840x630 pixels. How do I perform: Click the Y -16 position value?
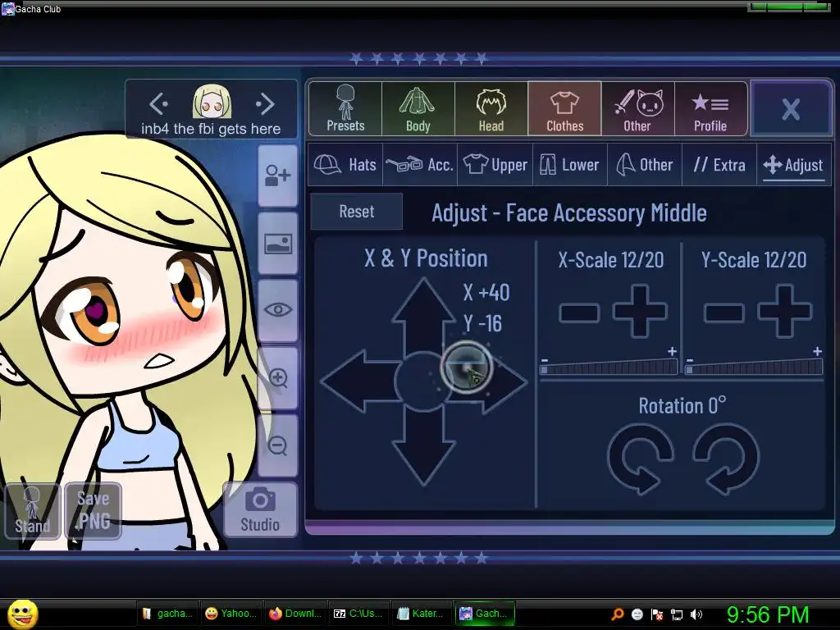[x=482, y=323]
